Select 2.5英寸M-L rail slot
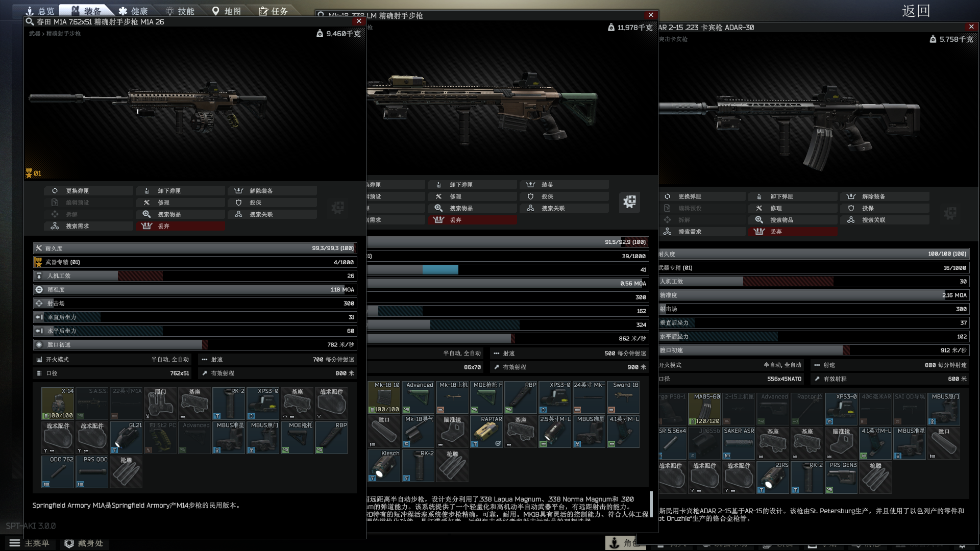The width and height of the screenshot is (980, 551). pos(555,432)
